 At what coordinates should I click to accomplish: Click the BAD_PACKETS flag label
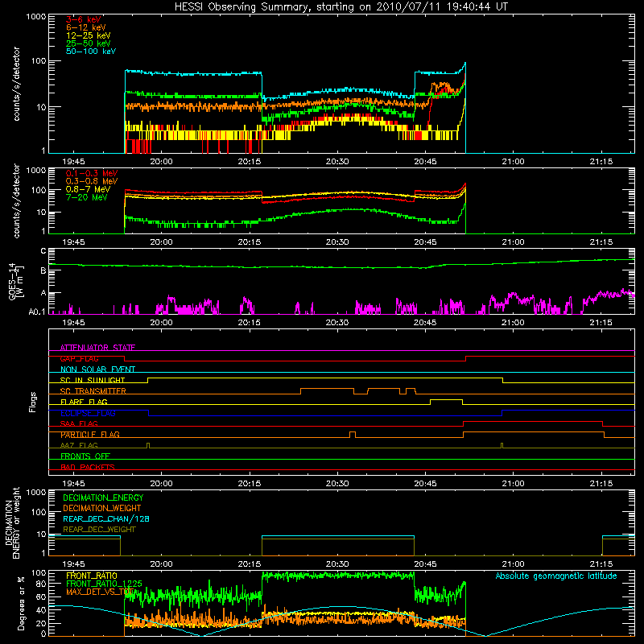tap(88, 467)
